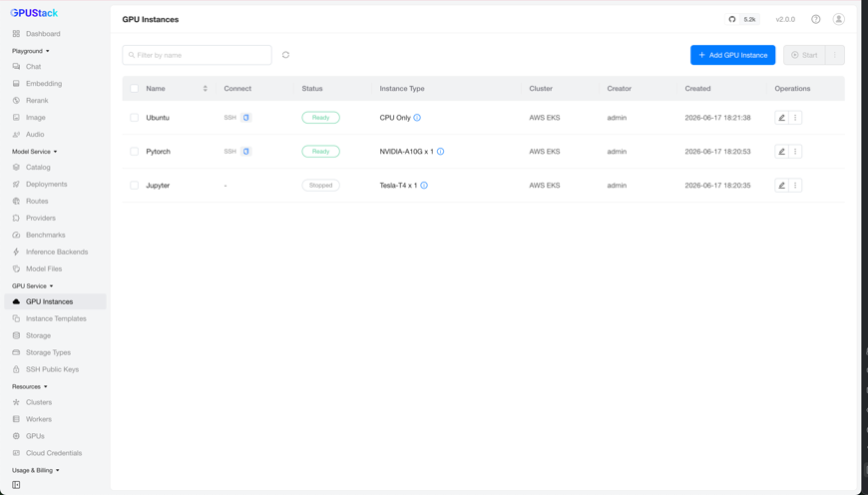
Task: Click the Jupyter instance name
Action: click(158, 186)
